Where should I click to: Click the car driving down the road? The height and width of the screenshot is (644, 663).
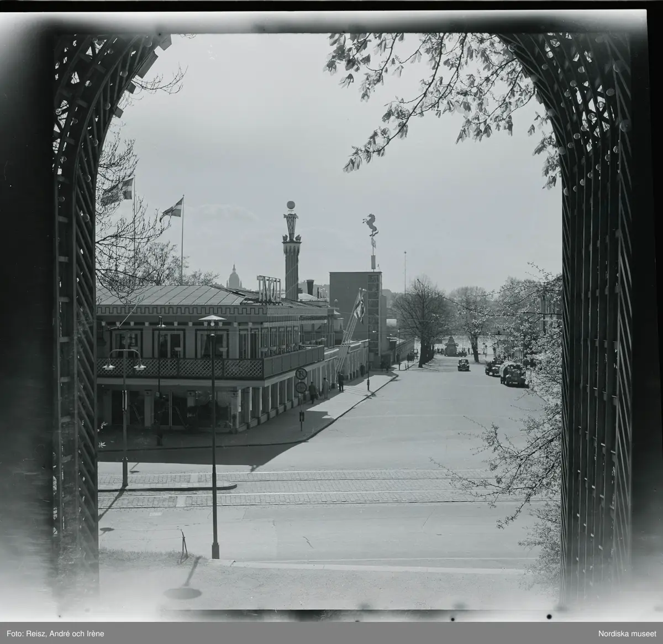[x=463, y=365]
